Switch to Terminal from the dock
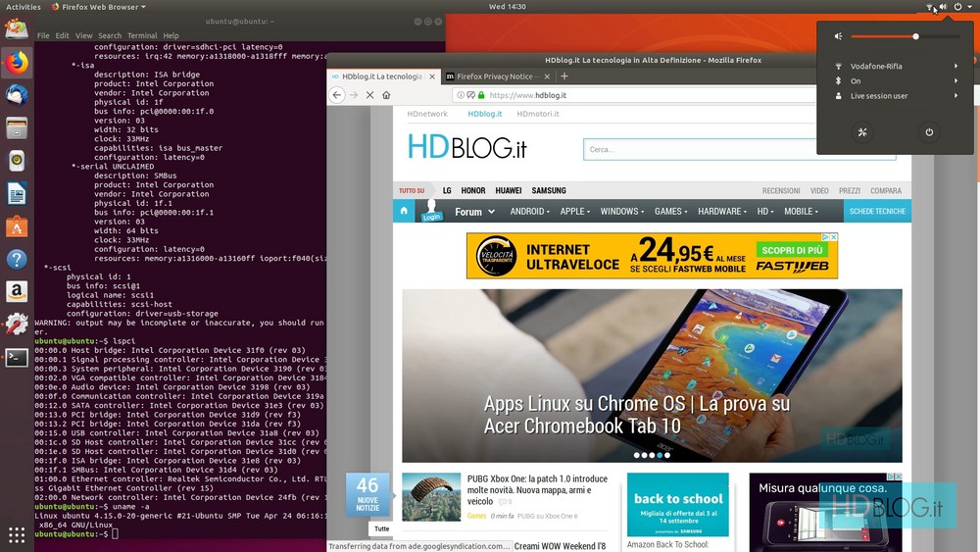Viewport: 980px width, 552px height. point(17,358)
